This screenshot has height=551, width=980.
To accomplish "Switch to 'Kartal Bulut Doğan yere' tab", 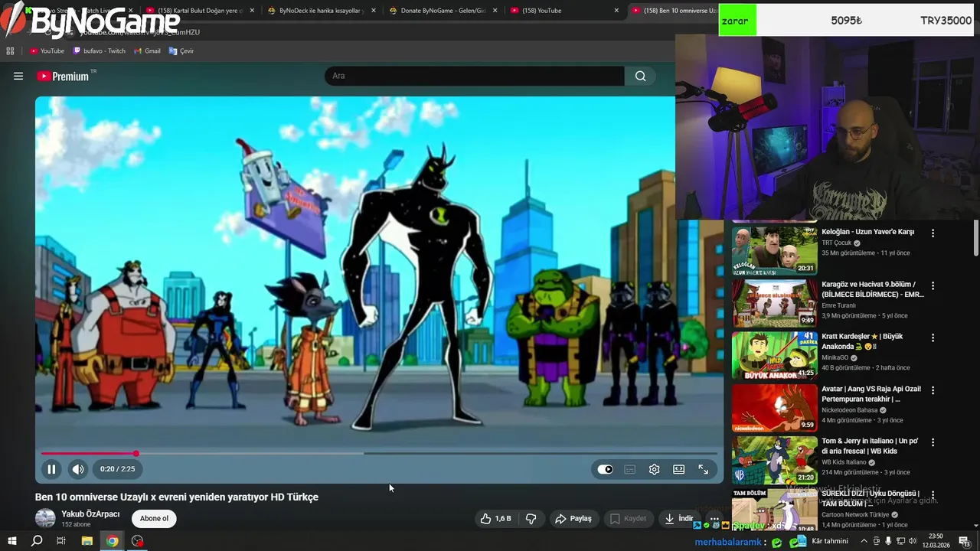I will click(199, 11).
